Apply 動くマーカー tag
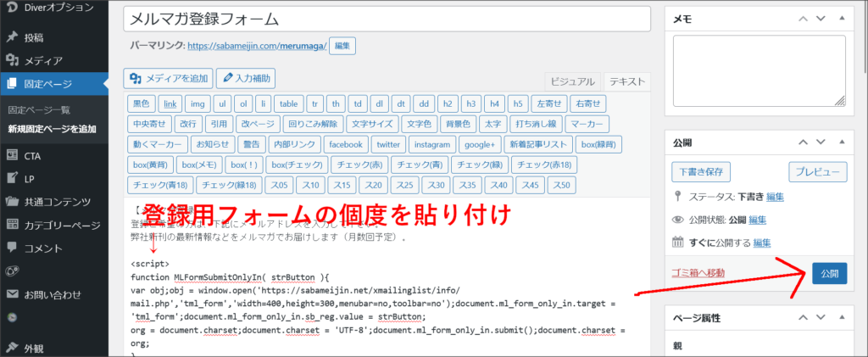Screen dimensions: 868x357 pos(157,144)
